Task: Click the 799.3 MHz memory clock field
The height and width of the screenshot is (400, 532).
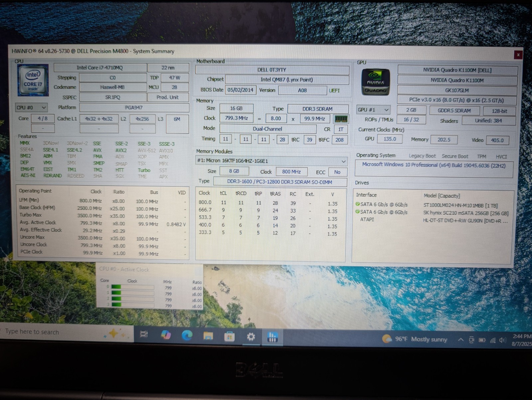Action: [236, 118]
